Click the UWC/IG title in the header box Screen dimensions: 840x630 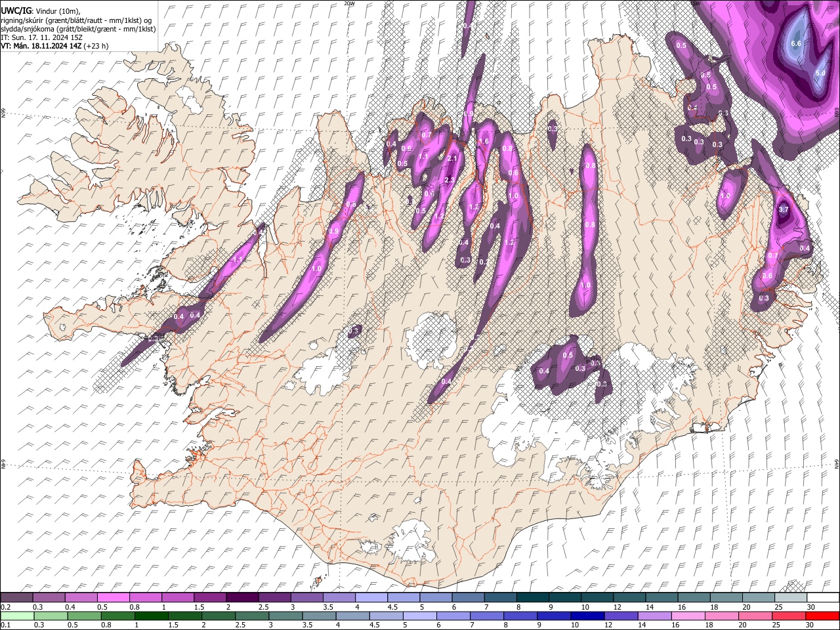point(16,10)
